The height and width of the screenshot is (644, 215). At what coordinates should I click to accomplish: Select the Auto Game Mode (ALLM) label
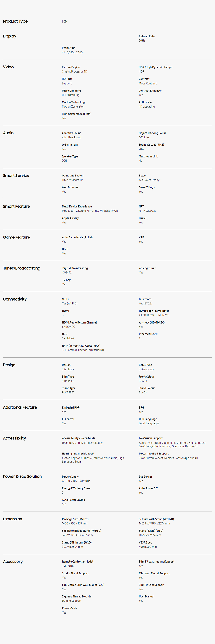coord(77,237)
